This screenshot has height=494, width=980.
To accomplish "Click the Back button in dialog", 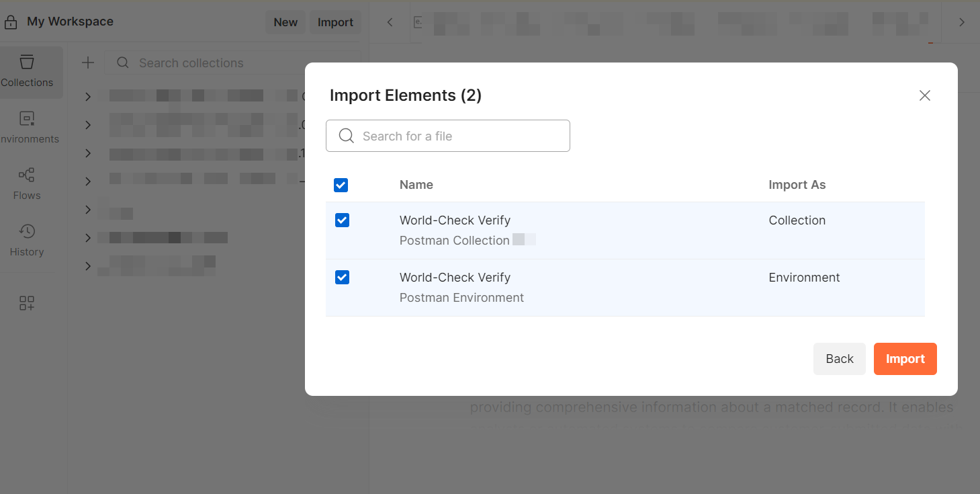I will [839, 359].
